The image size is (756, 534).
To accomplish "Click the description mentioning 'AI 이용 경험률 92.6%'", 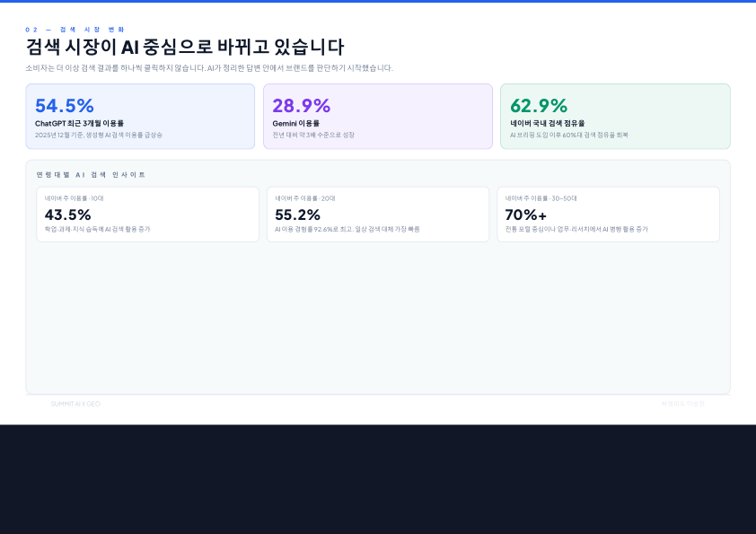I will click(x=347, y=230).
